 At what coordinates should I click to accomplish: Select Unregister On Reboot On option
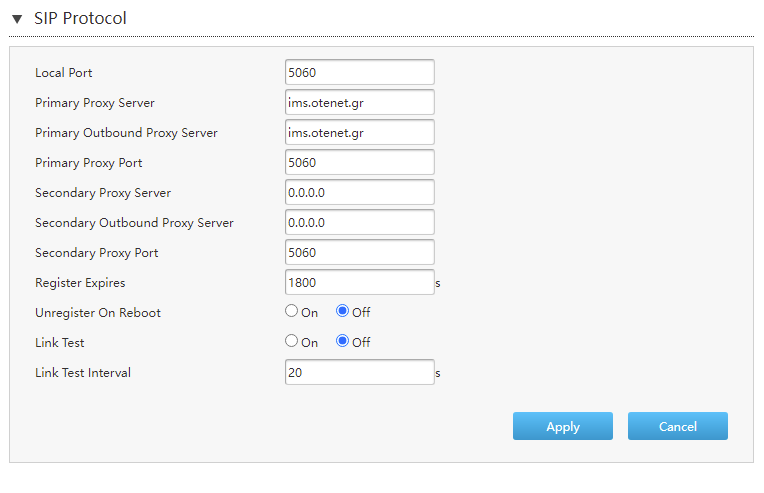point(291,311)
